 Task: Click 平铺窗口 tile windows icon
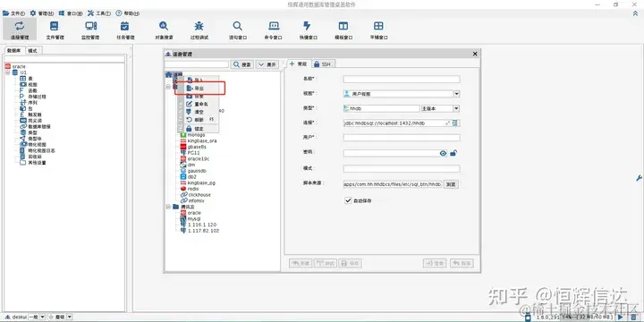[378, 30]
